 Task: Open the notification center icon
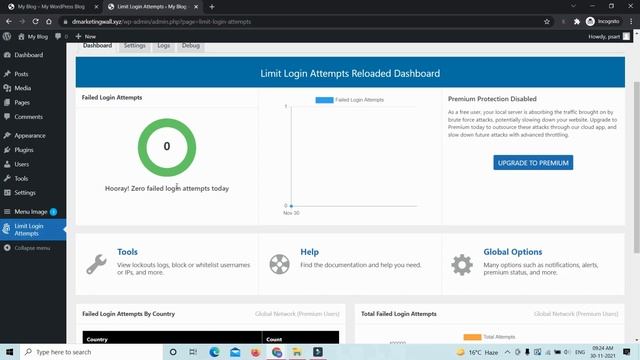coord(627,352)
